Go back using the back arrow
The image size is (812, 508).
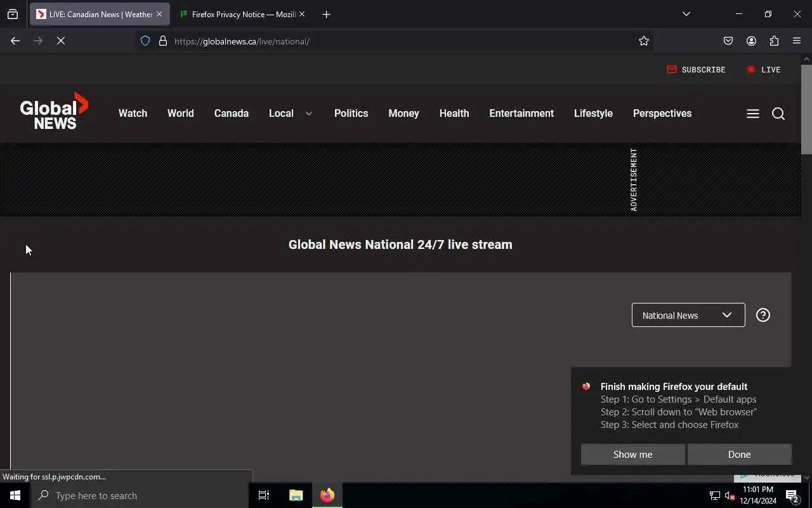coord(15,41)
